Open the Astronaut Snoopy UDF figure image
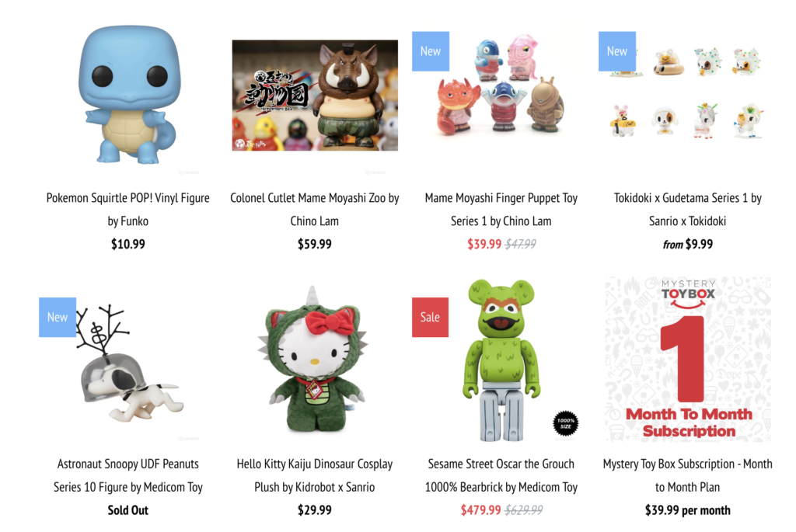 pyautogui.click(x=130, y=364)
